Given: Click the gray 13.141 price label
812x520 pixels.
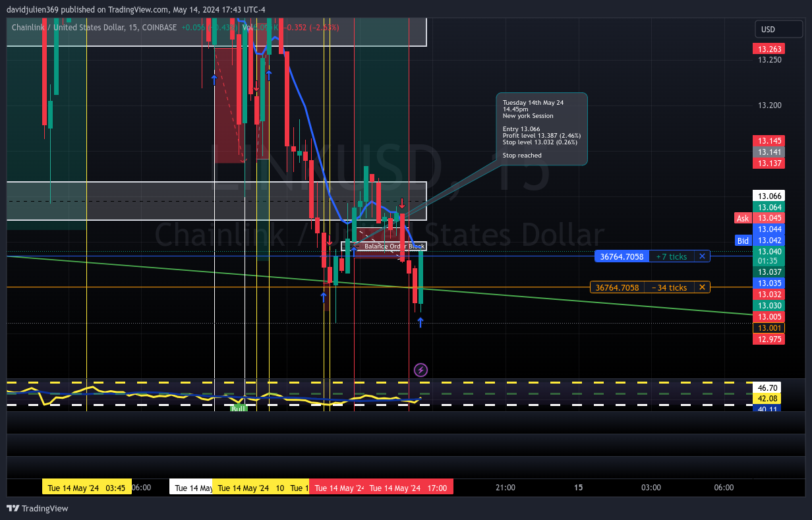Looking at the screenshot, I should [768, 152].
